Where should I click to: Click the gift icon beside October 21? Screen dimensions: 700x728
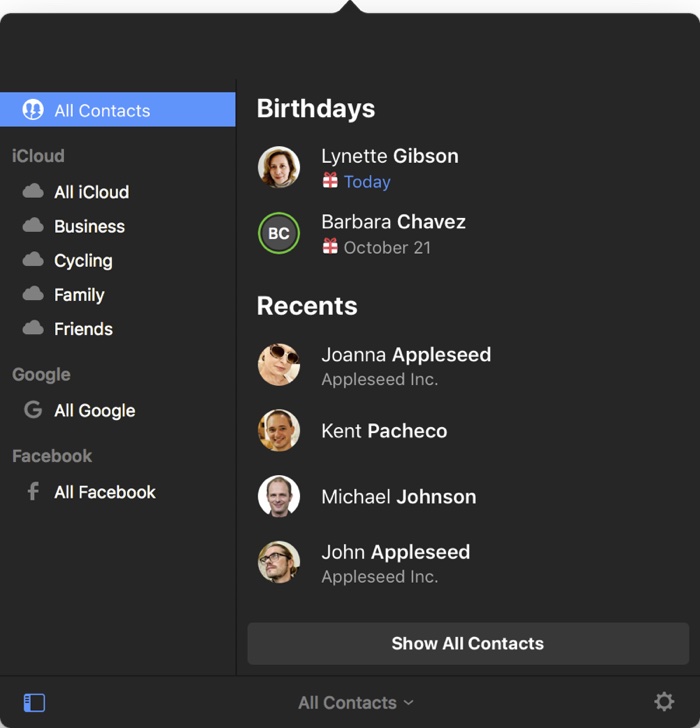tap(330, 246)
